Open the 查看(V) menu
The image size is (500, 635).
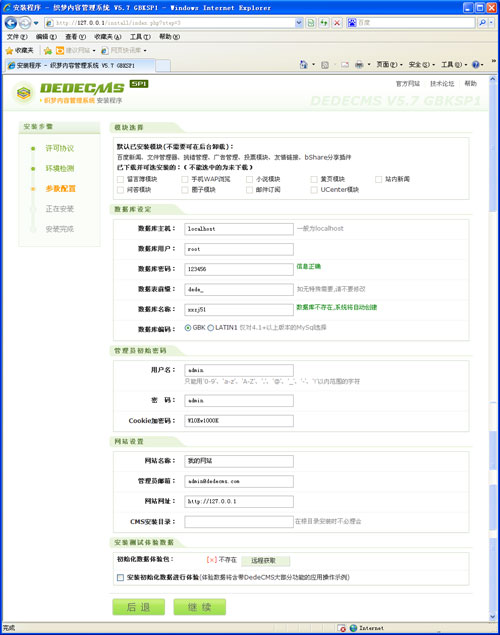[x=75, y=37]
